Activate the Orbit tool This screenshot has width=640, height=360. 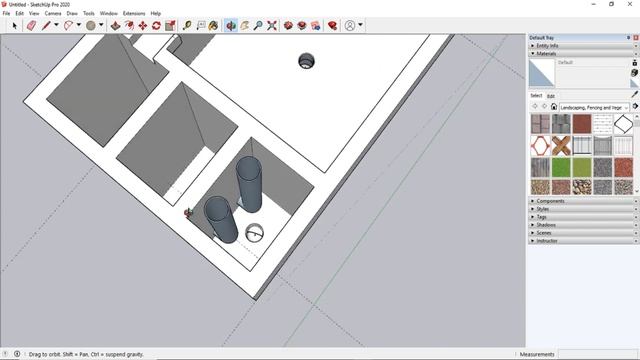pyautogui.click(x=231, y=25)
